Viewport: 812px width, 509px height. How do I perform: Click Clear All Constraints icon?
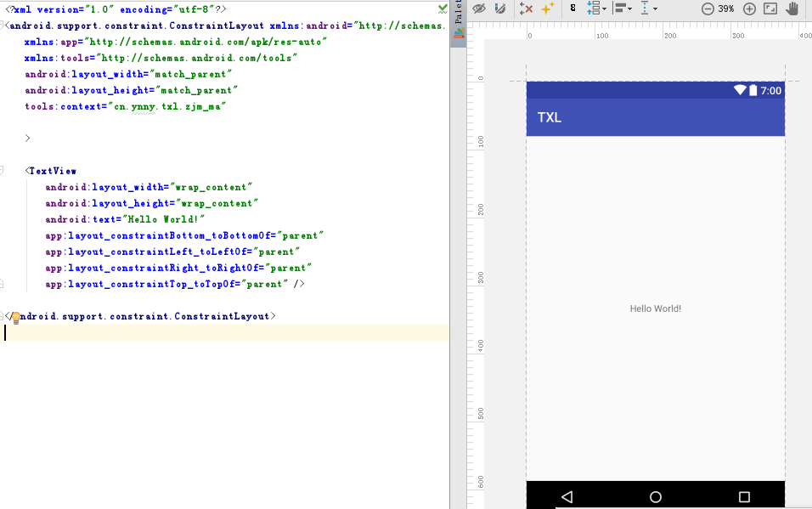pyautogui.click(x=526, y=8)
